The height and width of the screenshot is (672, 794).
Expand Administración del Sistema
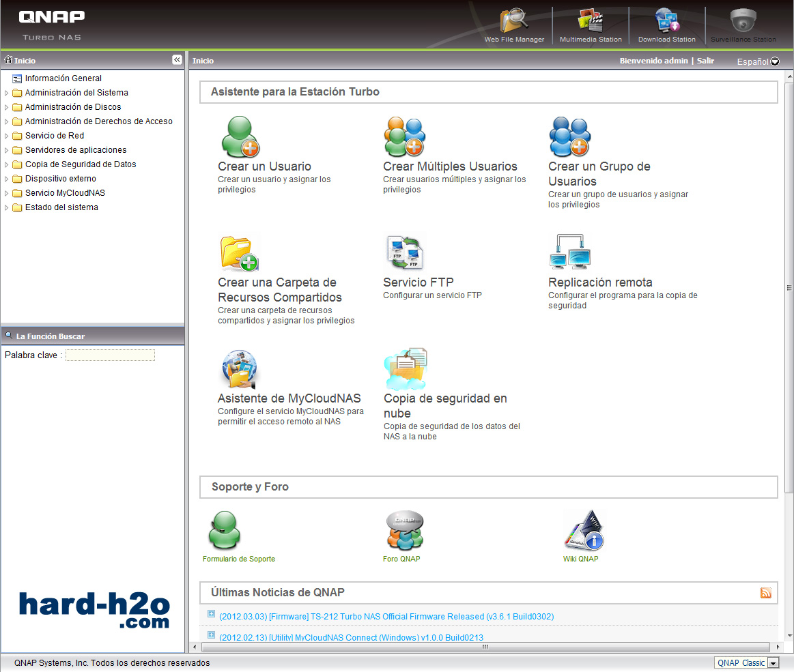6,93
